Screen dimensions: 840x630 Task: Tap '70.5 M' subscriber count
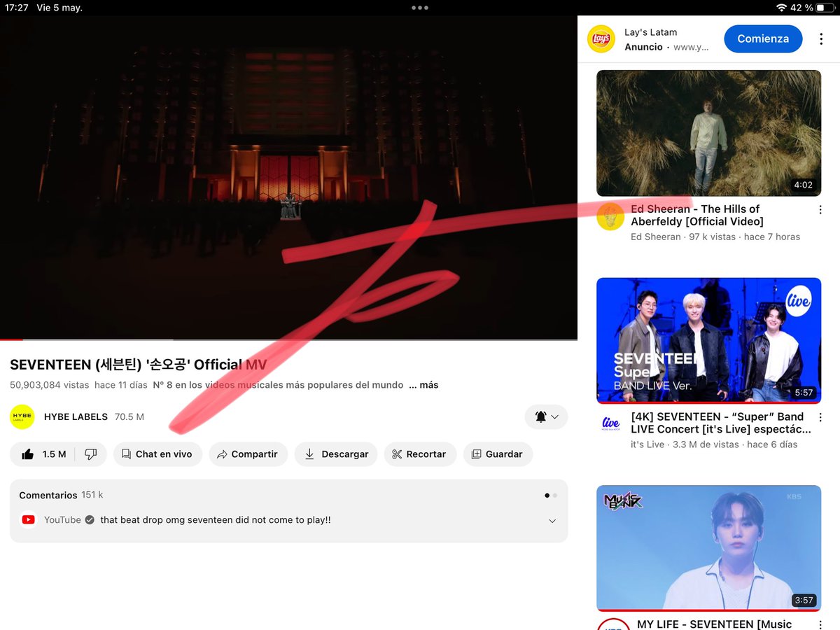[129, 416]
